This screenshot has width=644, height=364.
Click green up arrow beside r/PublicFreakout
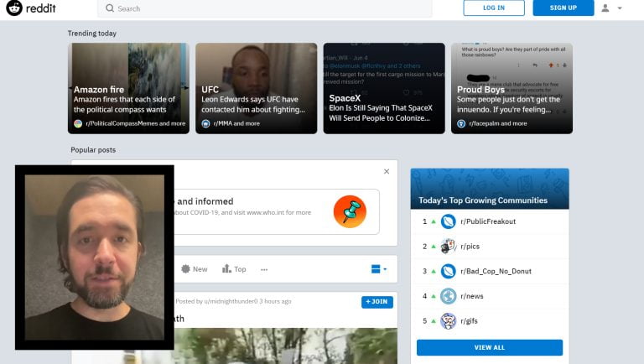click(x=434, y=221)
